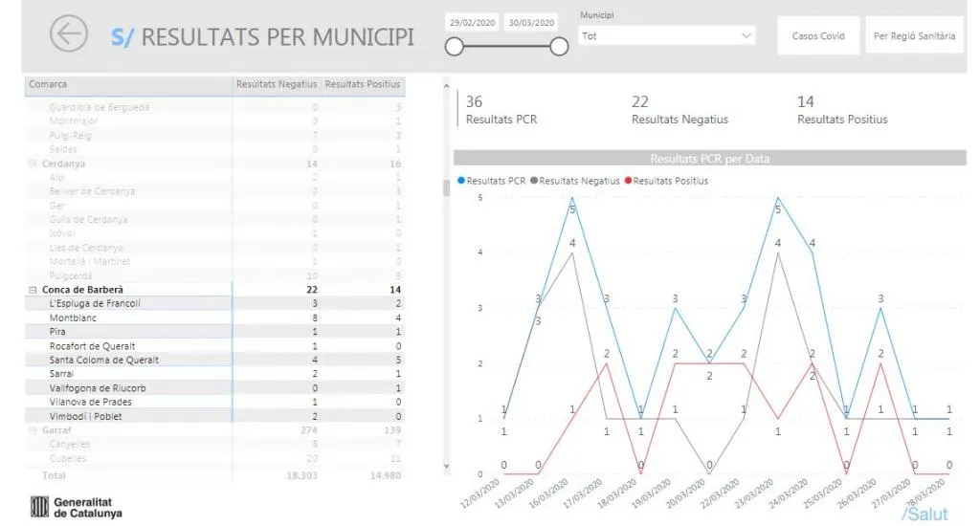The height and width of the screenshot is (526, 980).
Task: Open the Per Regió Sanitària page
Action: (914, 36)
